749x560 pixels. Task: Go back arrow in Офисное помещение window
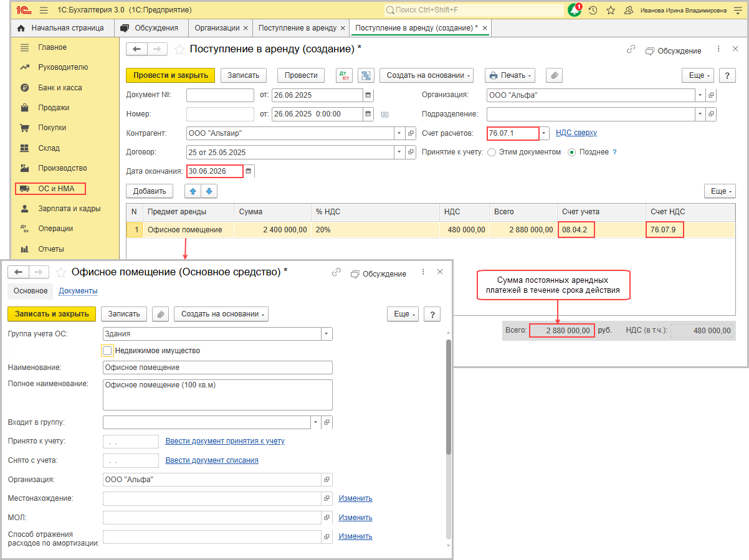(18, 272)
